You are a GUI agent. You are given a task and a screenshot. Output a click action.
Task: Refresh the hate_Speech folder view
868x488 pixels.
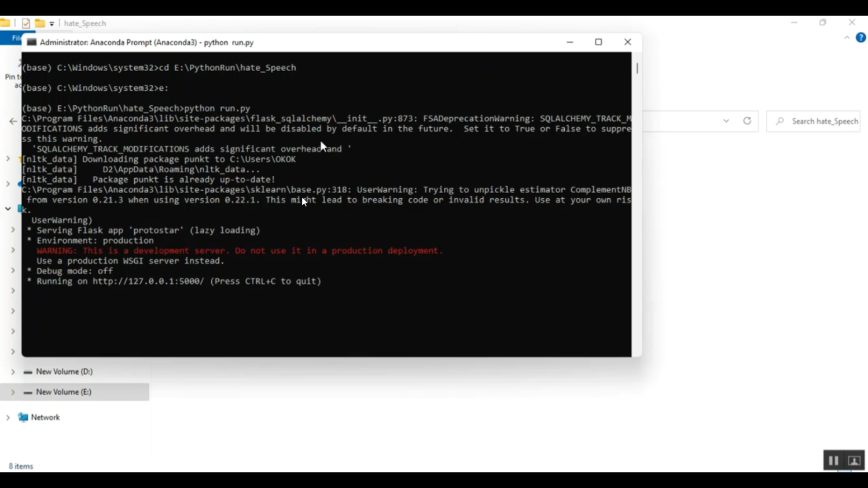tap(747, 121)
